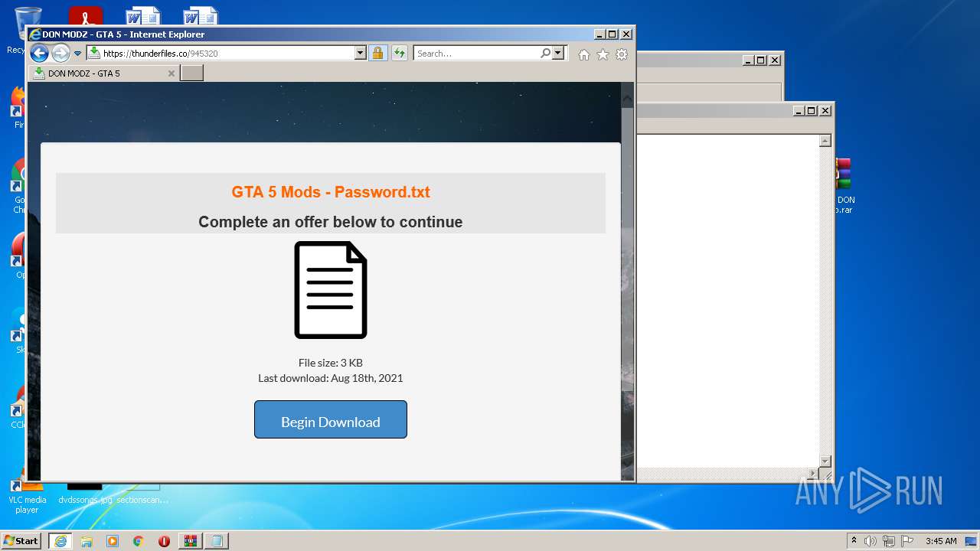Open Windows Explorer from the taskbar
The width and height of the screenshot is (980, 551).
click(87, 541)
